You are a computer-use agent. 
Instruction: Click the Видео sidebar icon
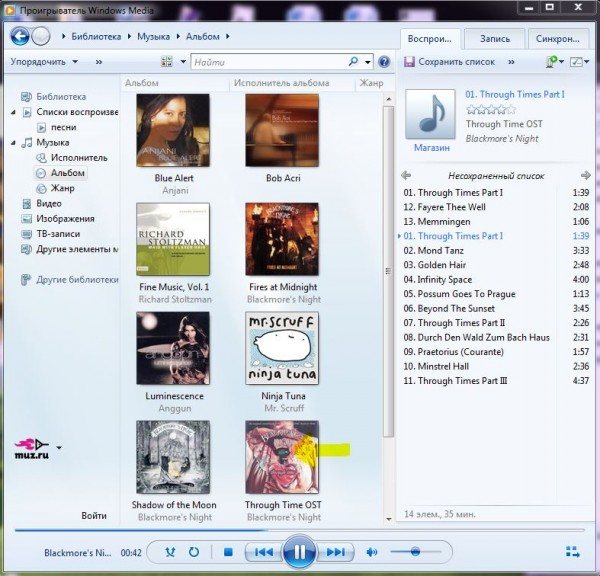26,203
